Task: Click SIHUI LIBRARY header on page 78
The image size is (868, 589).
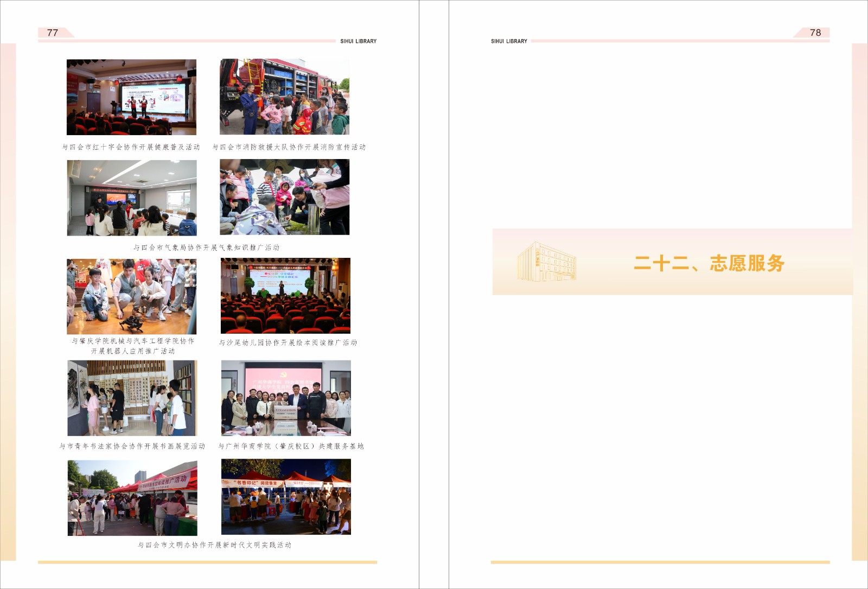Action: coord(509,41)
